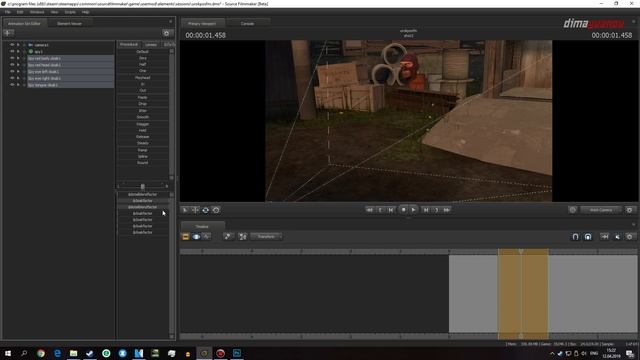
Task: Toggle visibility eye for camera1
Action: 12,45
